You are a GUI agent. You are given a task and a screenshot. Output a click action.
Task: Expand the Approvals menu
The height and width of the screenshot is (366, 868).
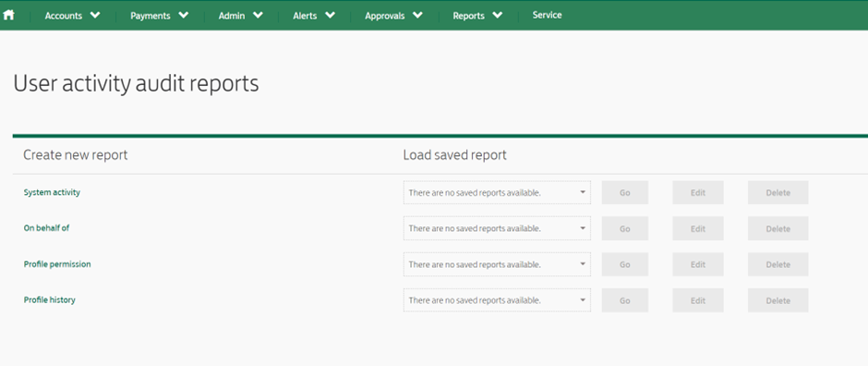point(393,16)
